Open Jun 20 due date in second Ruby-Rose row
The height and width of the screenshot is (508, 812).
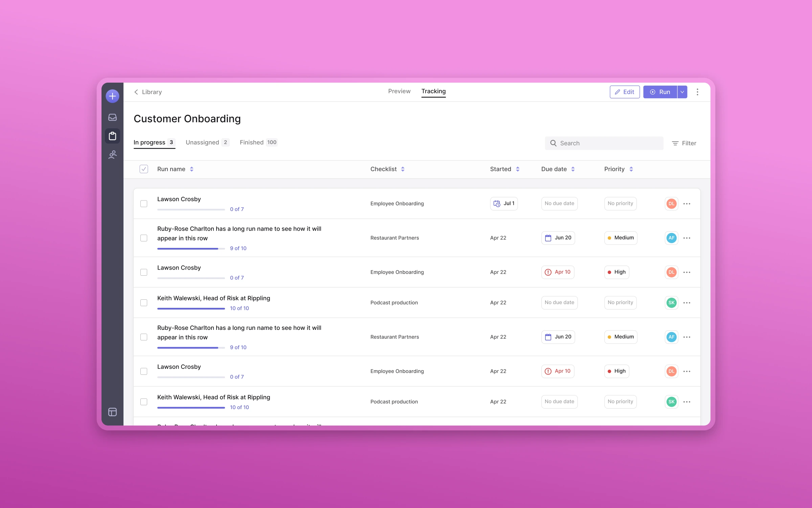pyautogui.click(x=558, y=337)
